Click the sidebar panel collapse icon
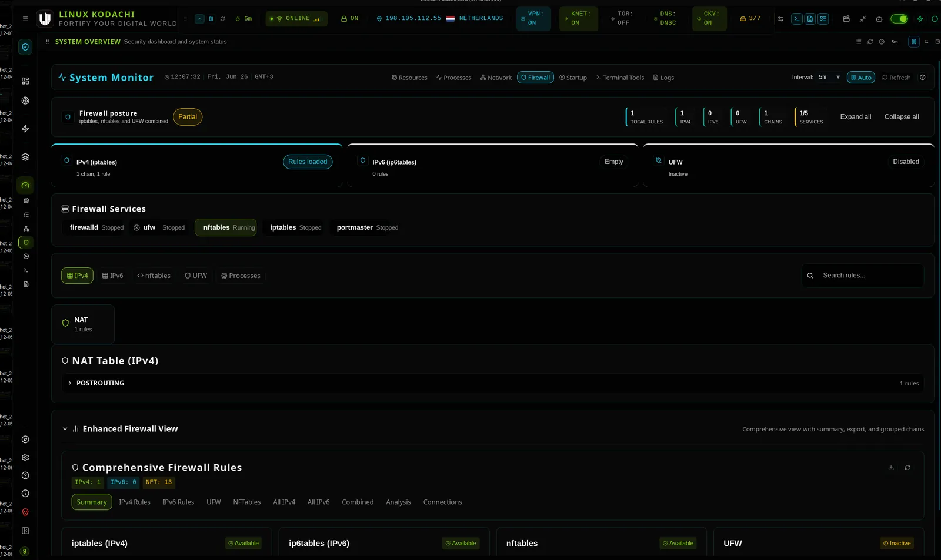 (25, 531)
